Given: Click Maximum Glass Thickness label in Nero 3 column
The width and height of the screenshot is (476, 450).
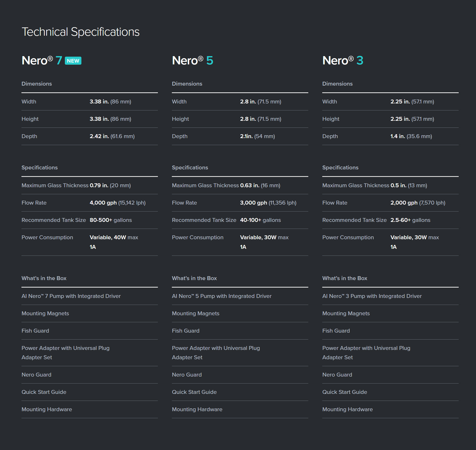Looking at the screenshot, I should (356, 185).
